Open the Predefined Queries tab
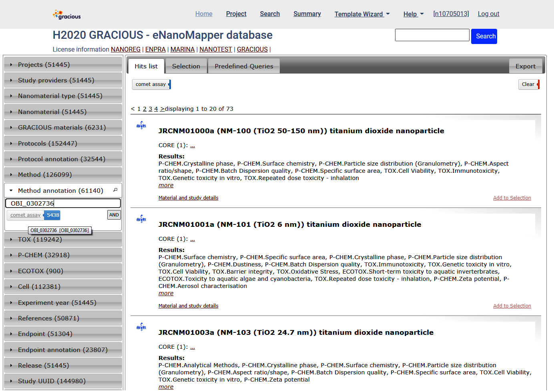The height and width of the screenshot is (392, 554). tap(244, 66)
